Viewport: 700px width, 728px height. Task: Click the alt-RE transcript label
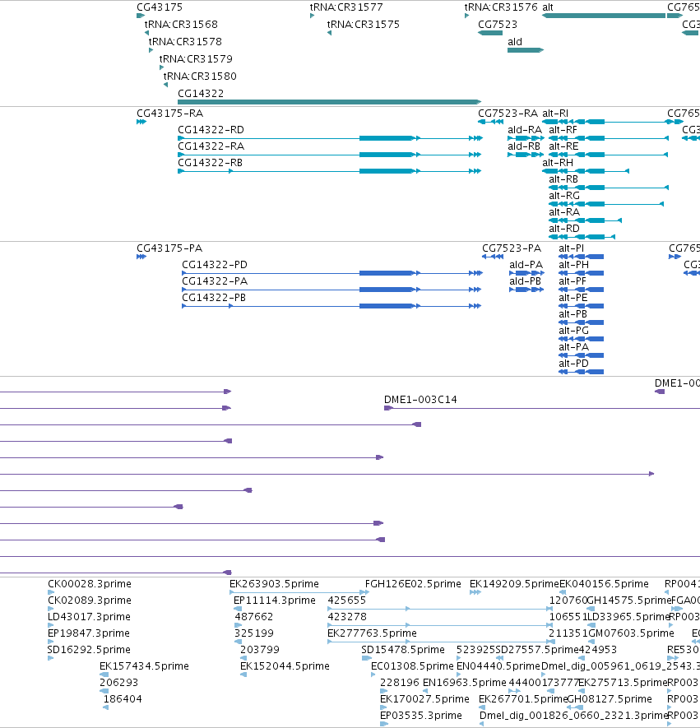tap(563, 146)
